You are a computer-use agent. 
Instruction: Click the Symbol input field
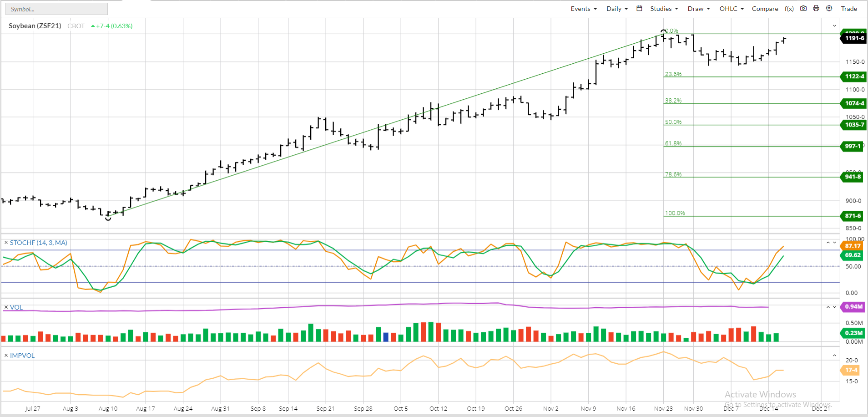56,9
